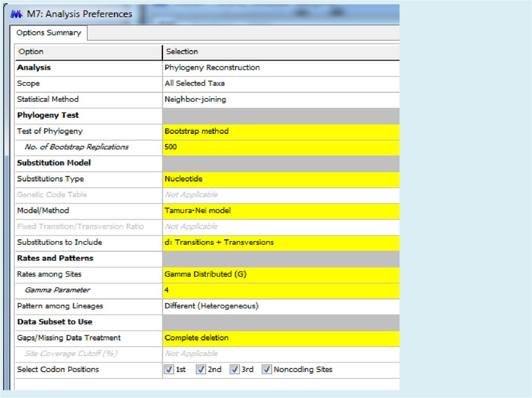This screenshot has width=532, height=398.
Task: Open the Nucleotide substitutions type dropdown
Action: click(x=281, y=179)
